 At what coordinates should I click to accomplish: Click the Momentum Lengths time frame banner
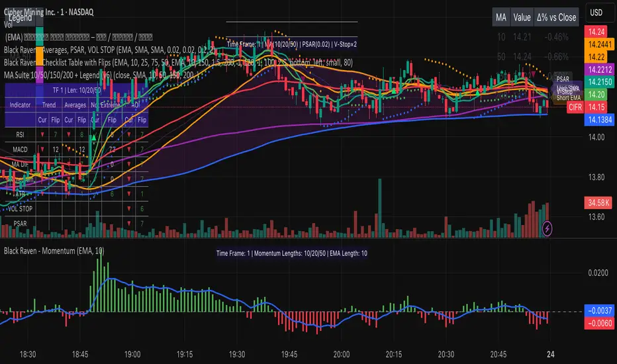click(291, 253)
